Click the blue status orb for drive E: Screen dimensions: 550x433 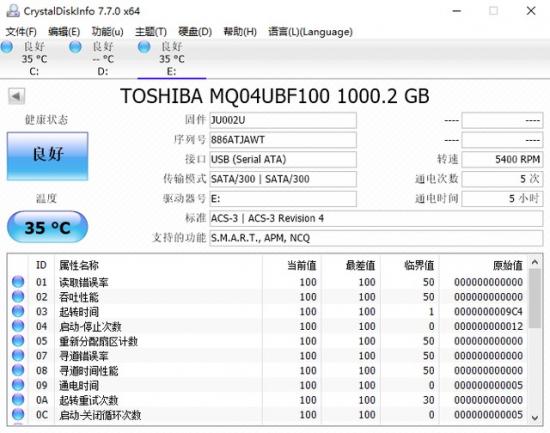pyautogui.click(x=144, y=47)
